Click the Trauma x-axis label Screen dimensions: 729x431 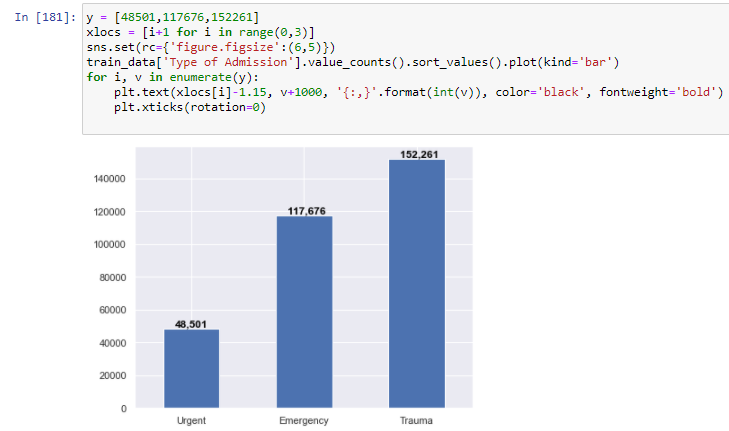[416, 420]
